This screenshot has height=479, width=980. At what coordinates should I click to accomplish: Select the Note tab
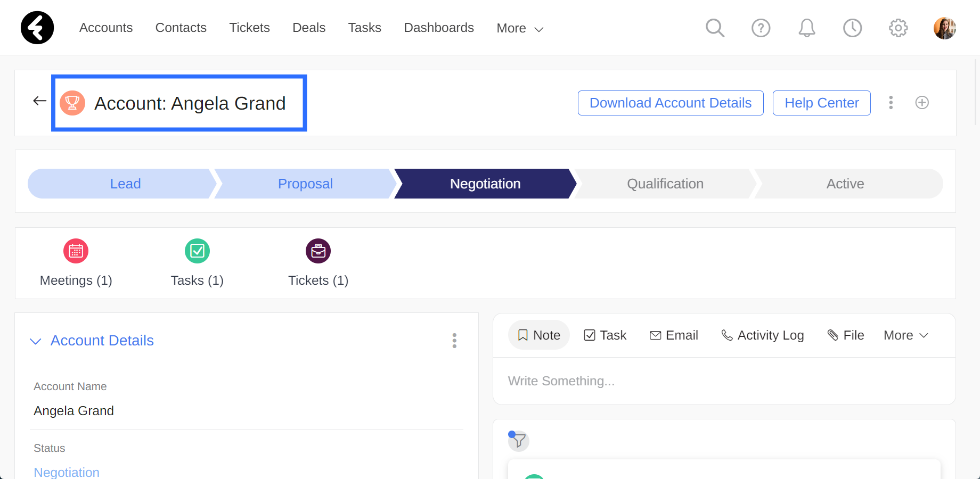pyautogui.click(x=538, y=335)
